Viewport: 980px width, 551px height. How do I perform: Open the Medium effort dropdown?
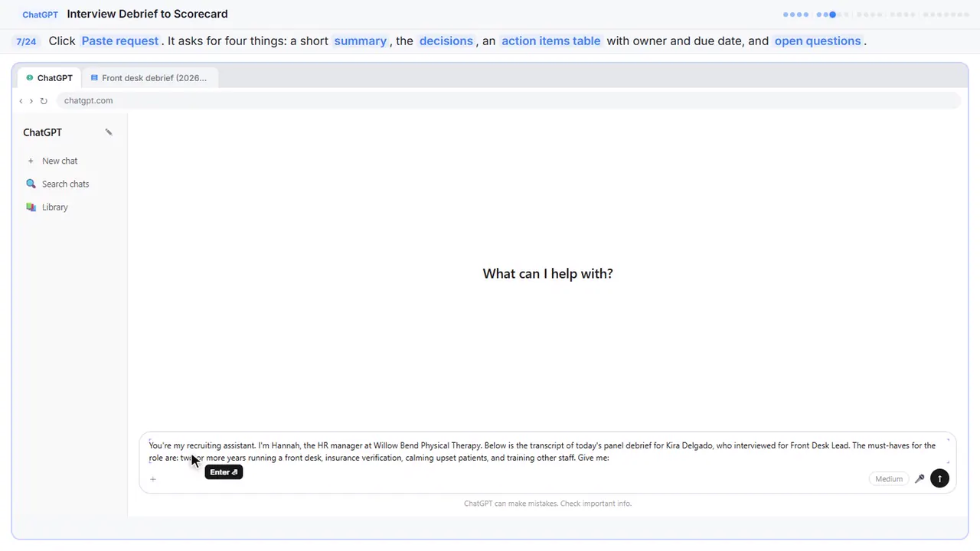[889, 479]
